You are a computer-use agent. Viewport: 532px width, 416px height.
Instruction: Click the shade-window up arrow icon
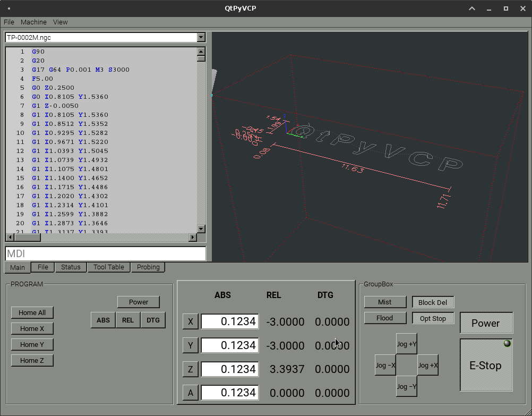click(472, 9)
